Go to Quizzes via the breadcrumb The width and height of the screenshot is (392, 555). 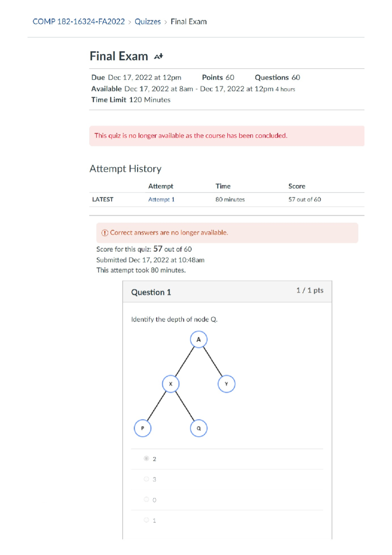(x=148, y=22)
